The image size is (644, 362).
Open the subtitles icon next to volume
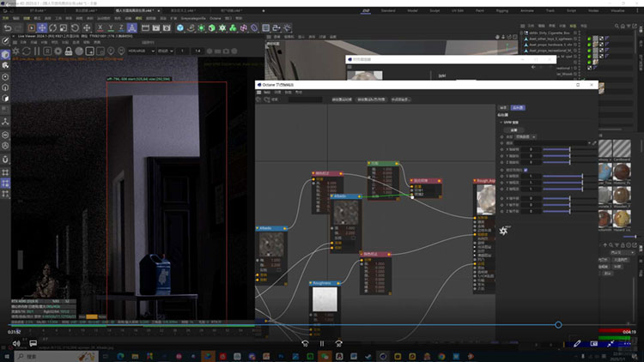click(34, 343)
